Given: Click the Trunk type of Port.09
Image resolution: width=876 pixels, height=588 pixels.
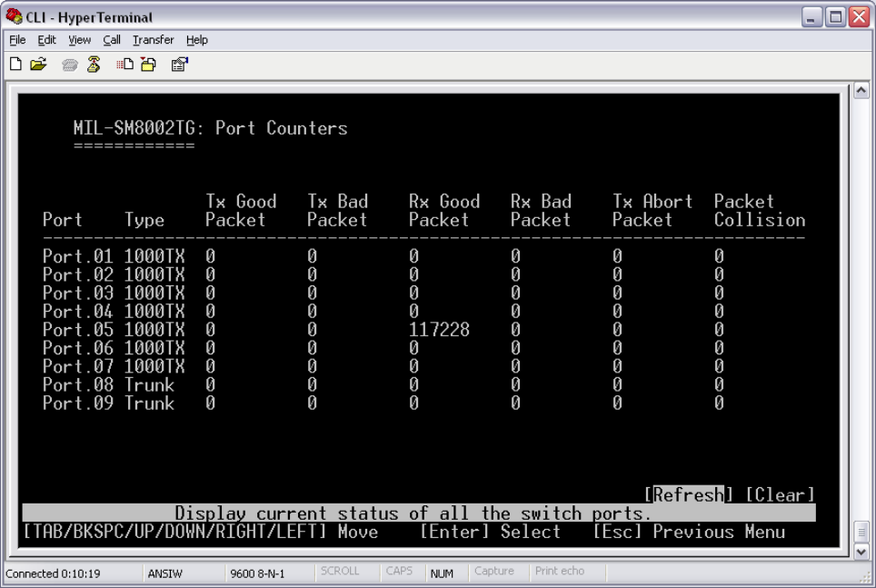Looking at the screenshot, I should [x=149, y=403].
